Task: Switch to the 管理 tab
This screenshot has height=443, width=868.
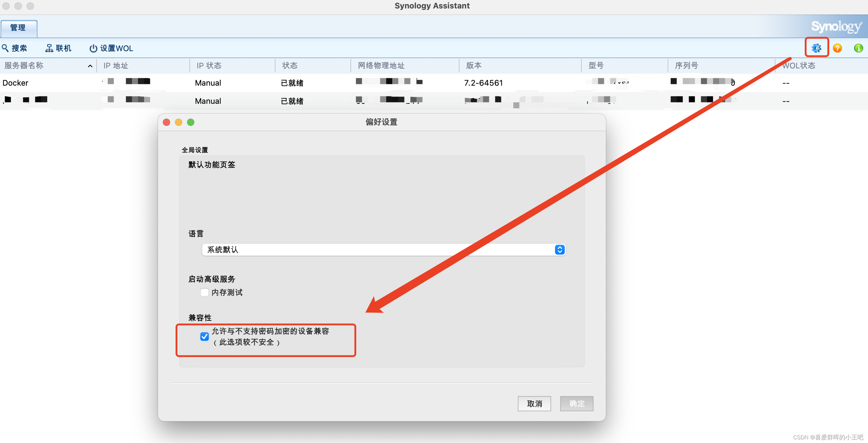Action: coord(18,28)
